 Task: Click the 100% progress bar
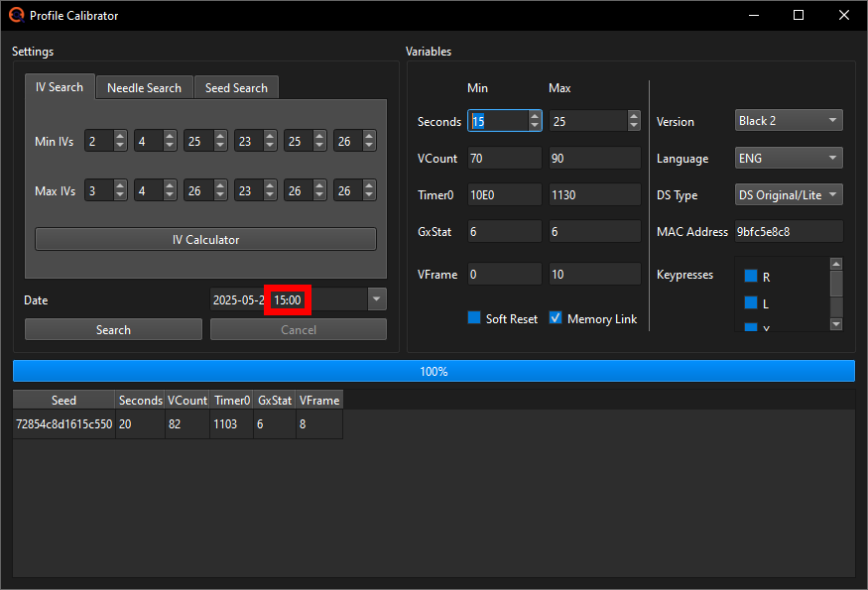434,371
